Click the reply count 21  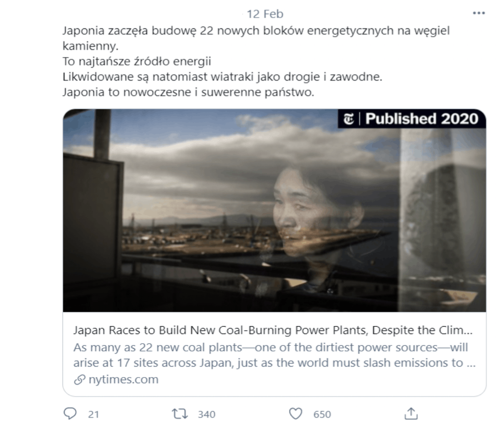pyautogui.click(x=93, y=414)
